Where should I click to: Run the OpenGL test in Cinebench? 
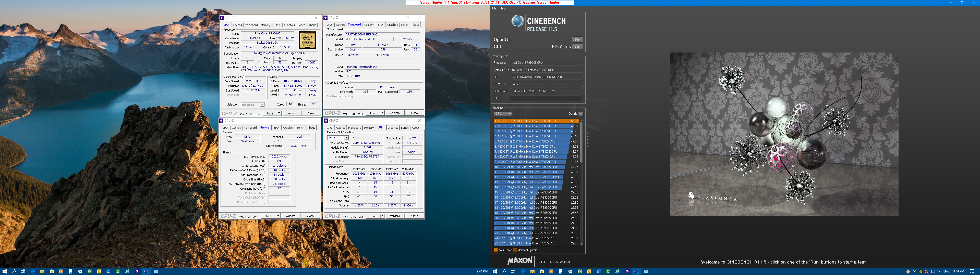[577, 40]
